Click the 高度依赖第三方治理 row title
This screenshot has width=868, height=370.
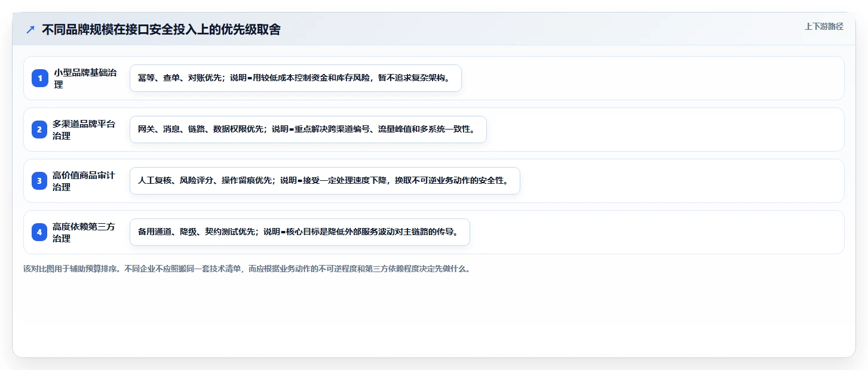(84, 232)
